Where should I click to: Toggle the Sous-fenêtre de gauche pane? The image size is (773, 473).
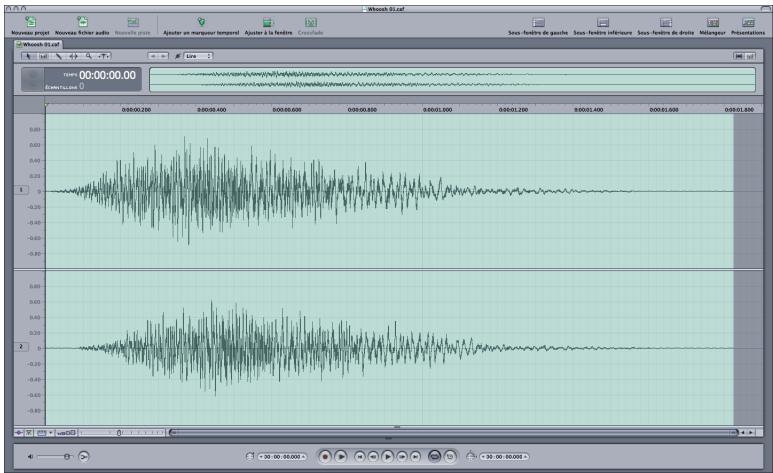tap(538, 23)
